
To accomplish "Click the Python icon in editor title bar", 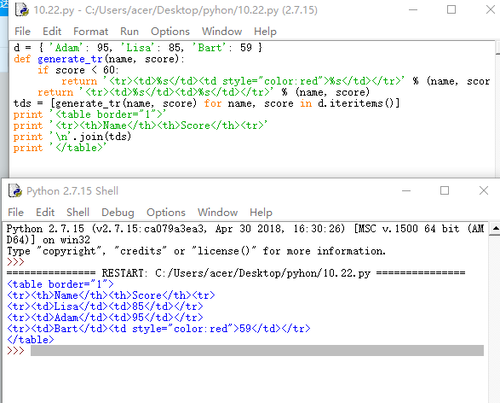I will point(21,10).
